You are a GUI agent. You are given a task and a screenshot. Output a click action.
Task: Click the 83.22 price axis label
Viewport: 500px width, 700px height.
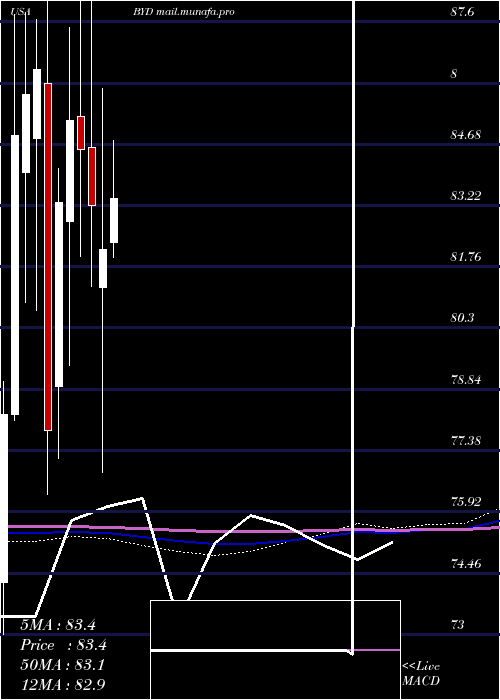click(x=466, y=196)
